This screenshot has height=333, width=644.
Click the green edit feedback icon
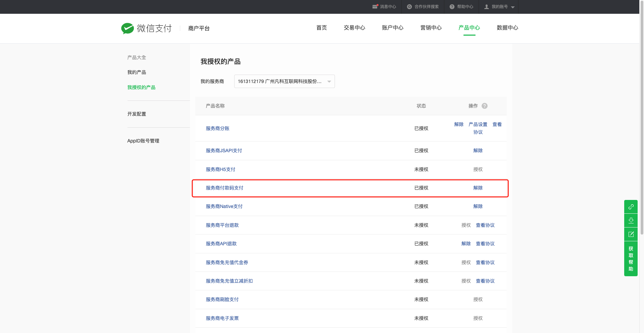pyautogui.click(x=631, y=234)
